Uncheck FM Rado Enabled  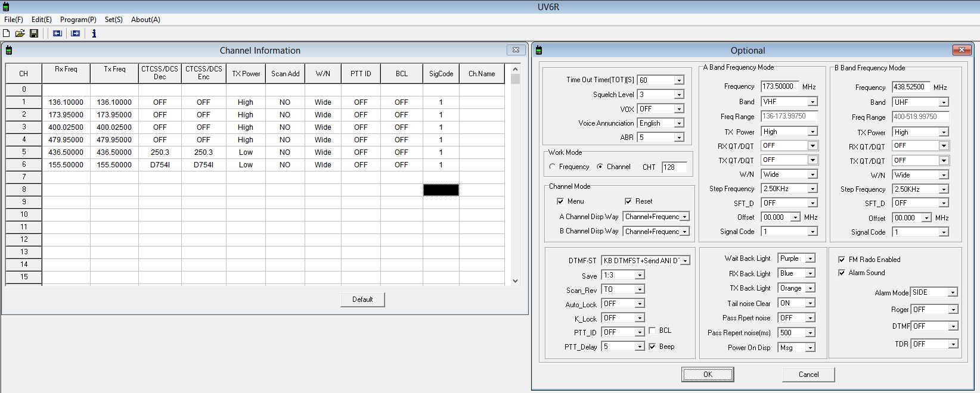point(842,260)
